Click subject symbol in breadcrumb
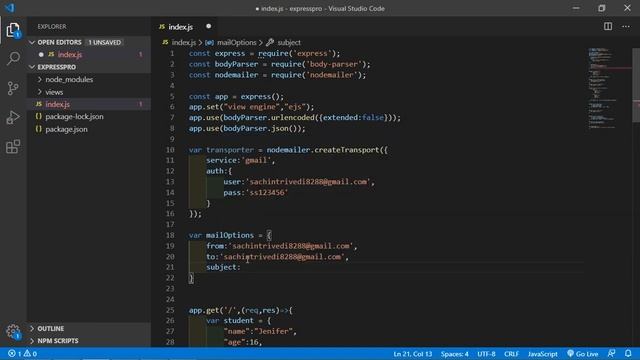Viewport: 640px width, 360px height. coord(284,42)
